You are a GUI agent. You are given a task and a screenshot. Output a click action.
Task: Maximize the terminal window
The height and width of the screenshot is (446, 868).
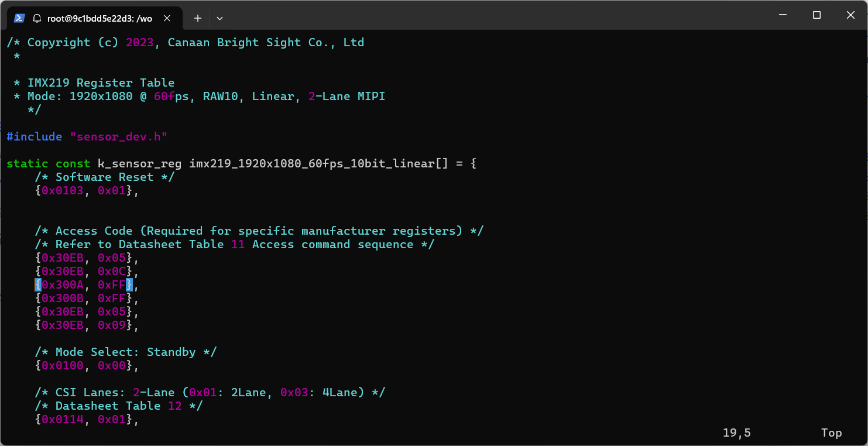click(816, 15)
